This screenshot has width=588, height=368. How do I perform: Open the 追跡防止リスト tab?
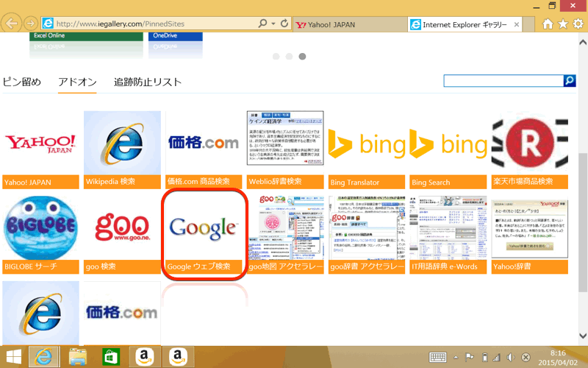(x=148, y=82)
